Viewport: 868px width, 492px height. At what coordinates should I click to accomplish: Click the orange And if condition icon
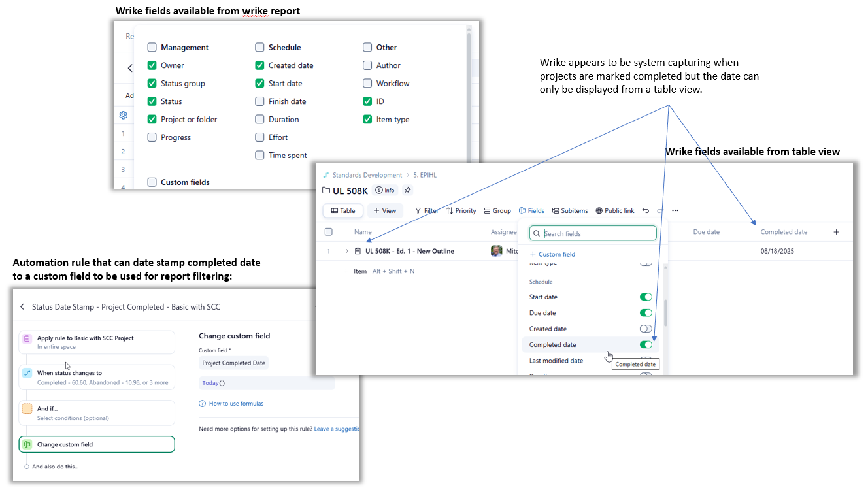pyautogui.click(x=27, y=409)
